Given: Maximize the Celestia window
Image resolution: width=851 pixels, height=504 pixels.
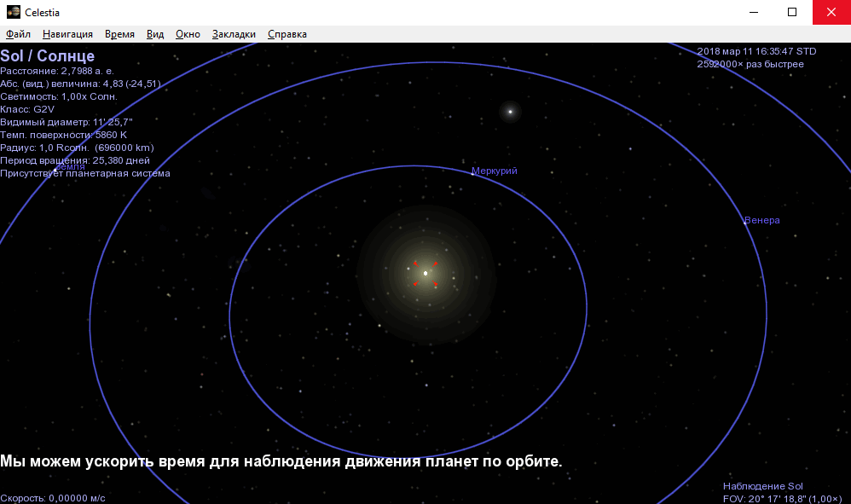Looking at the screenshot, I should point(792,13).
